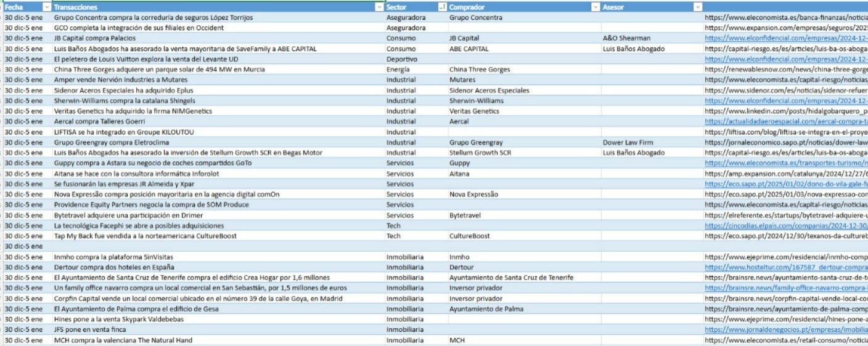Select 'Providence Equity Partners negocia la compra de SOM Produce'
868x346 pixels.
[218, 205]
